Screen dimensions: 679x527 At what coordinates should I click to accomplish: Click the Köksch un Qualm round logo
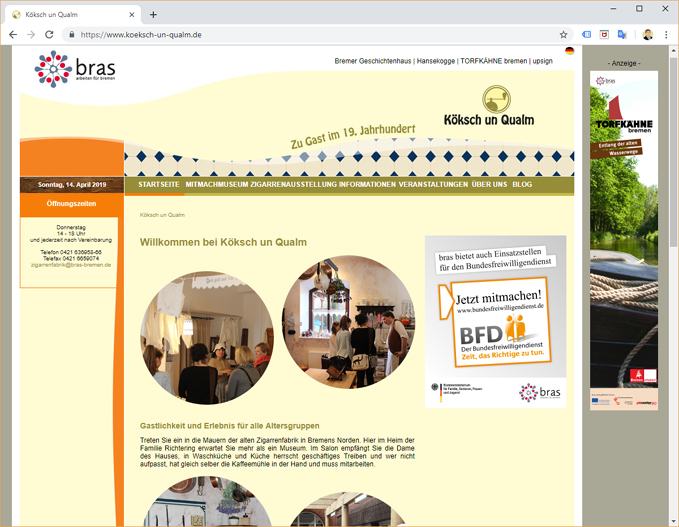pyautogui.click(x=496, y=99)
